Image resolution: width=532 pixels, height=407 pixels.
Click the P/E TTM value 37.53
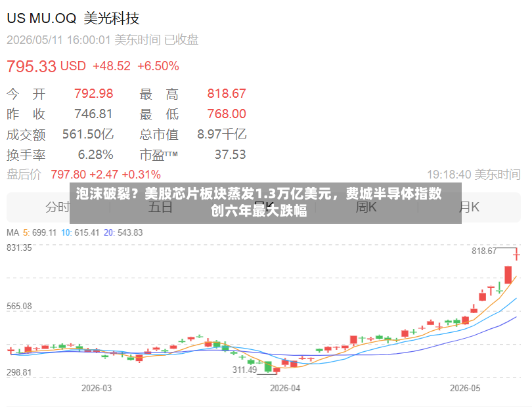tap(231, 155)
